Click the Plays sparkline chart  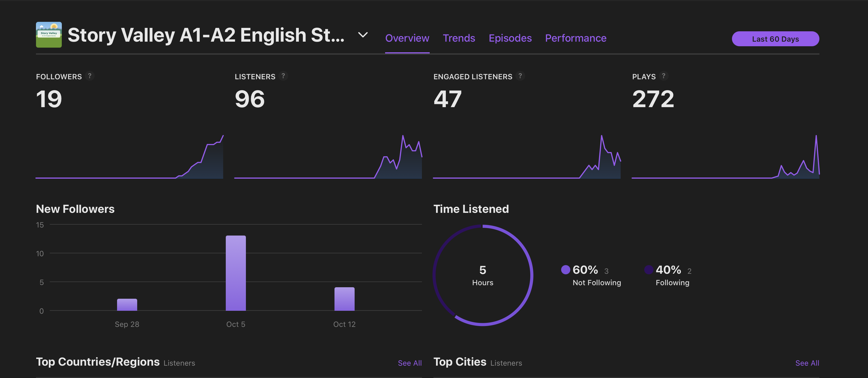click(x=725, y=157)
